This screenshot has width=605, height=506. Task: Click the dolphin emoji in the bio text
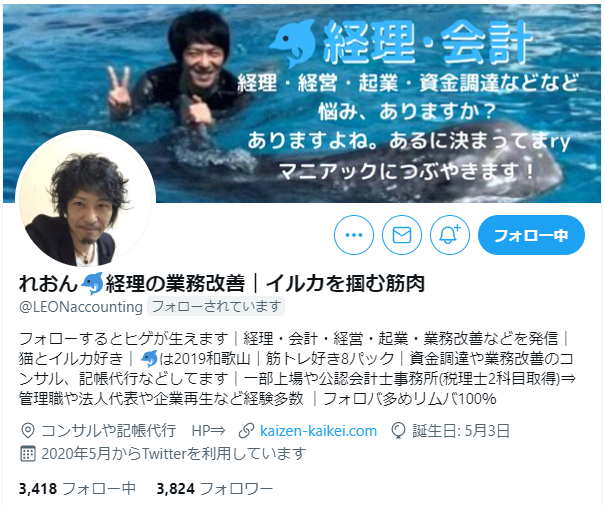point(149,359)
